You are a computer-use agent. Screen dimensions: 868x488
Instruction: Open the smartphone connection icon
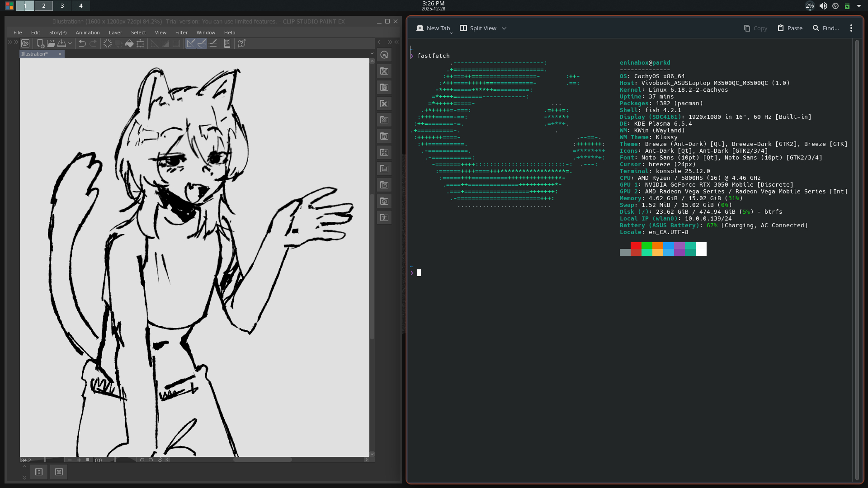pyautogui.click(x=227, y=43)
